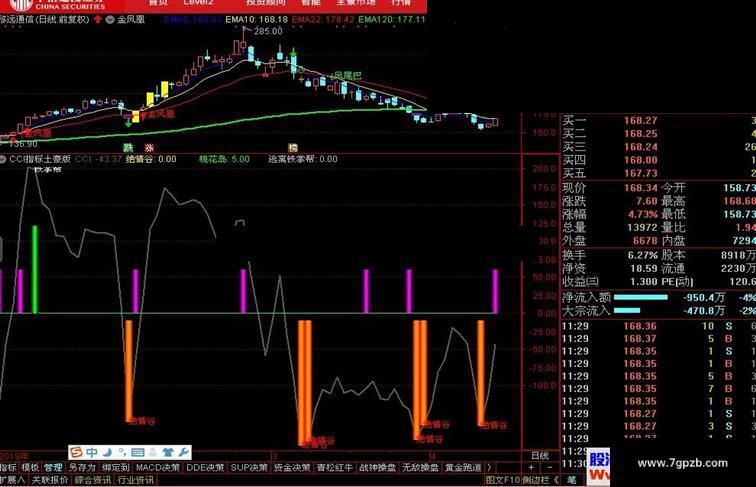Expand the 扩展∧ panel
This screenshot has width=756, height=487.
point(12,480)
